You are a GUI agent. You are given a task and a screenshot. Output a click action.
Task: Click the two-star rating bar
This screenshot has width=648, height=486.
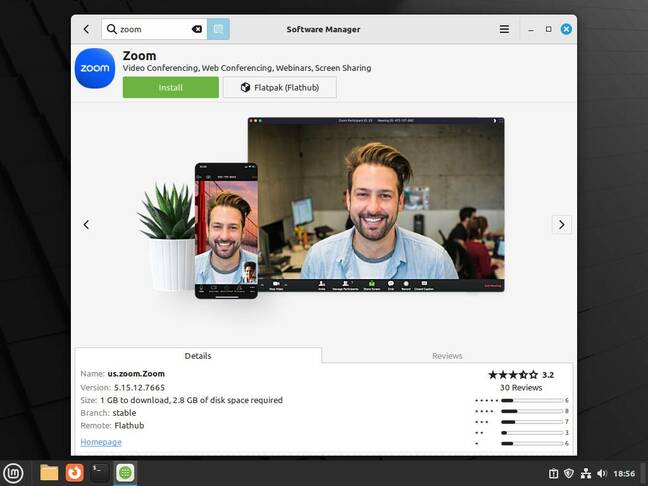pos(532,433)
